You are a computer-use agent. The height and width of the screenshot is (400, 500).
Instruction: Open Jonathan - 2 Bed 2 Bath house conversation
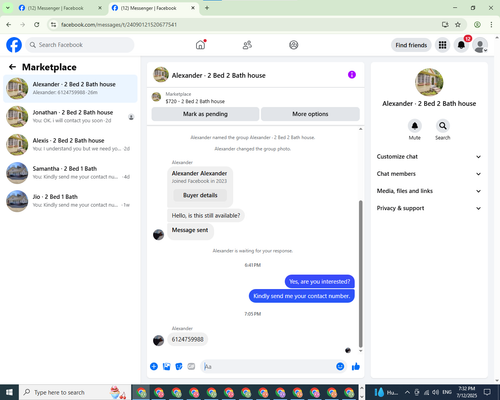click(70, 116)
